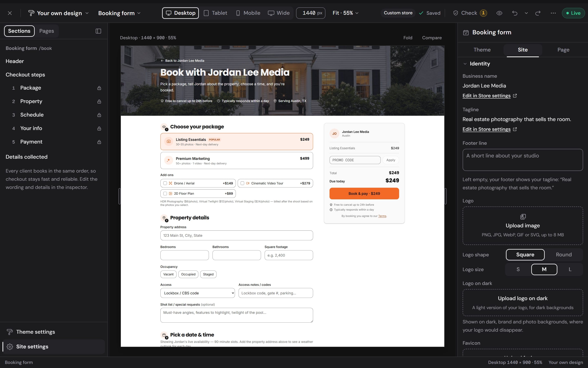
Task: Select the Premium Marketing package card
Action: coord(237,161)
